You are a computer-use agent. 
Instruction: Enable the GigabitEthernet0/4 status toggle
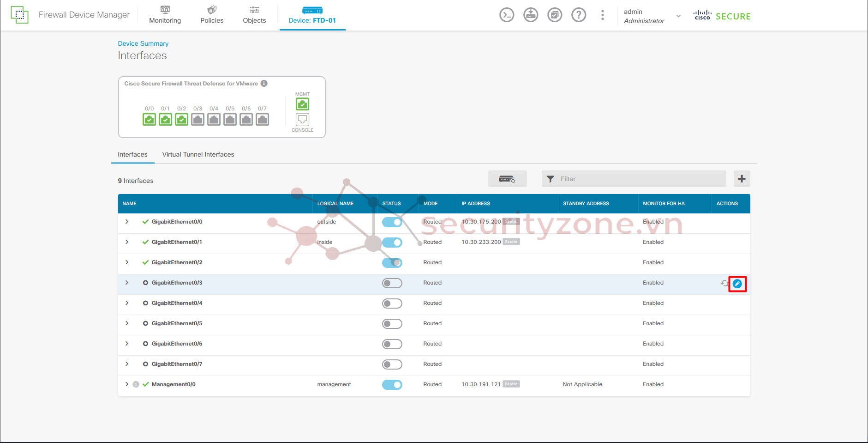pyautogui.click(x=392, y=303)
